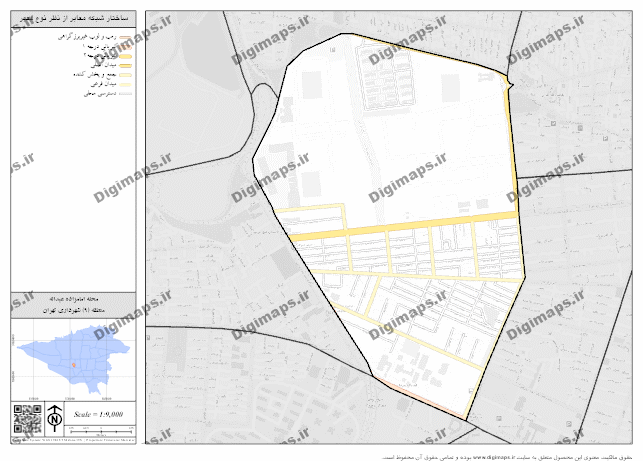This screenshot has width=643, height=461.
Task: Click the scale bar ruler
Action: [101, 431]
